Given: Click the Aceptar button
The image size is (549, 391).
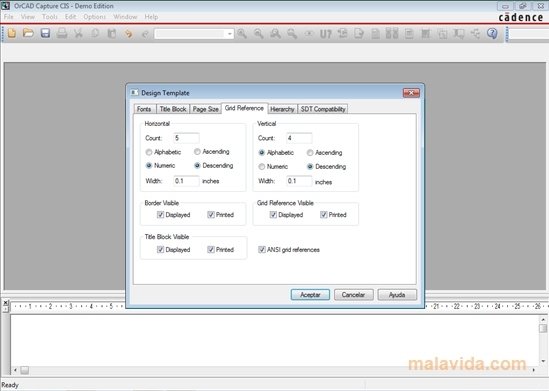Looking at the screenshot, I should tap(310, 295).
